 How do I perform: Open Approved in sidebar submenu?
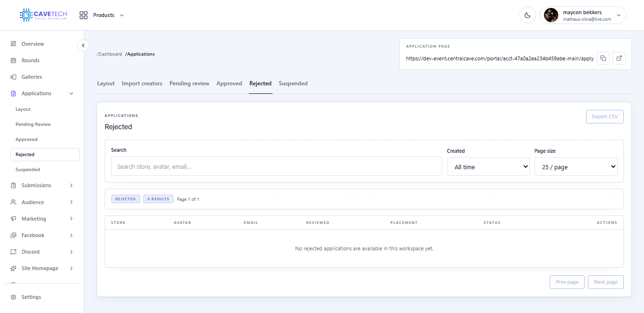coord(26,140)
